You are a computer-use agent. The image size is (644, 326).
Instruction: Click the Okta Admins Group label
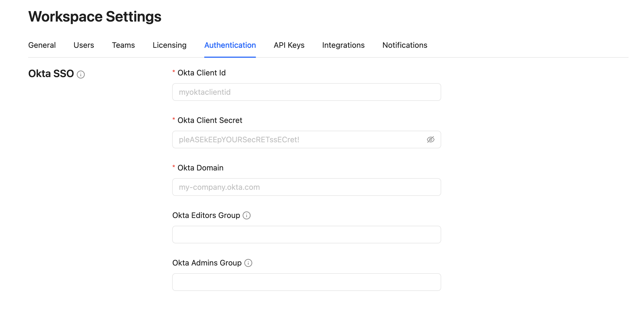click(207, 263)
